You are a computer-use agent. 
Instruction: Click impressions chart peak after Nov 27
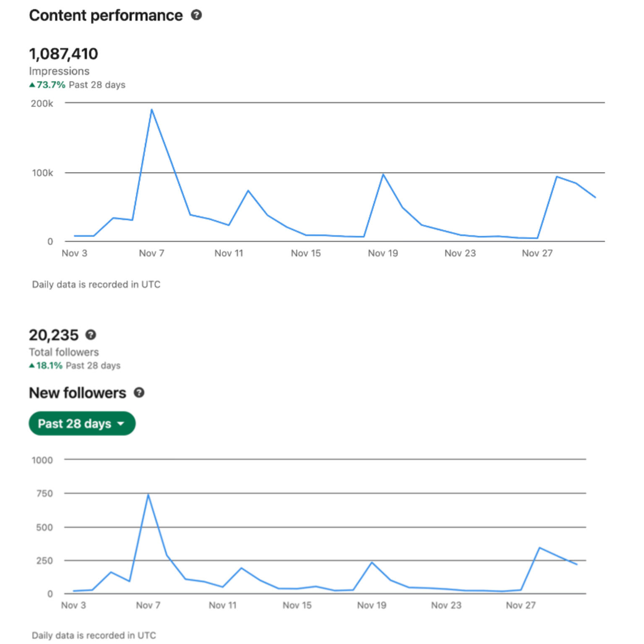[x=557, y=177]
